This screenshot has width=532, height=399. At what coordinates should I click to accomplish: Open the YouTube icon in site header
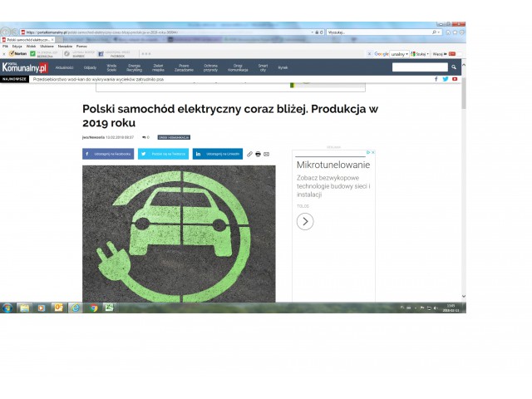pos(455,79)
